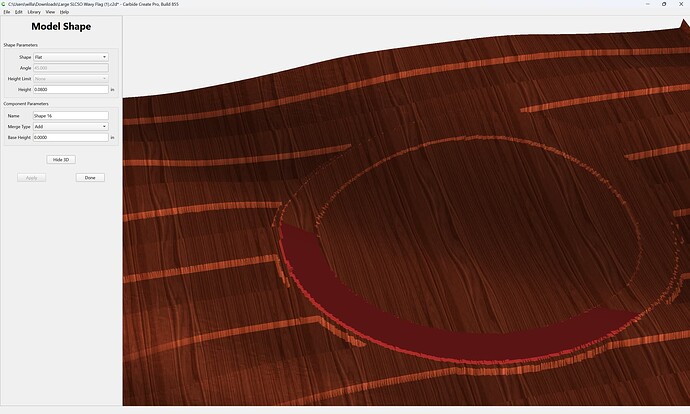Click the Name field showing Shape 16
The image size is (690, 414).
tap(71, 116)
